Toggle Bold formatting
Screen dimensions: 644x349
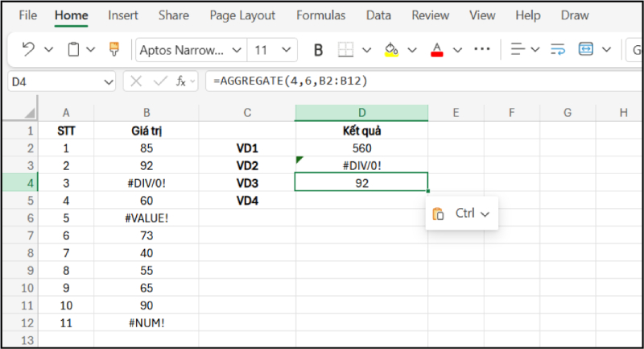point(318,50)
